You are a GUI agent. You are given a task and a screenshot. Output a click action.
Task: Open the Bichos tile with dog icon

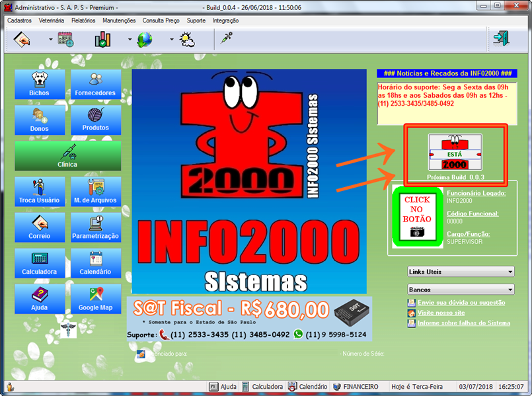(40, 84)
